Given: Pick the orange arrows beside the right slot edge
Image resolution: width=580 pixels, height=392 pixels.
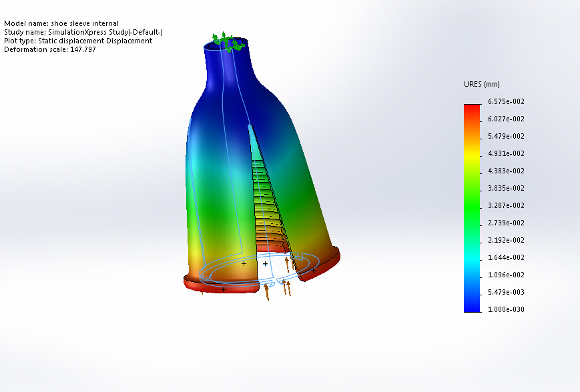Looking at the screenshot, I should [x=290, y=264].
